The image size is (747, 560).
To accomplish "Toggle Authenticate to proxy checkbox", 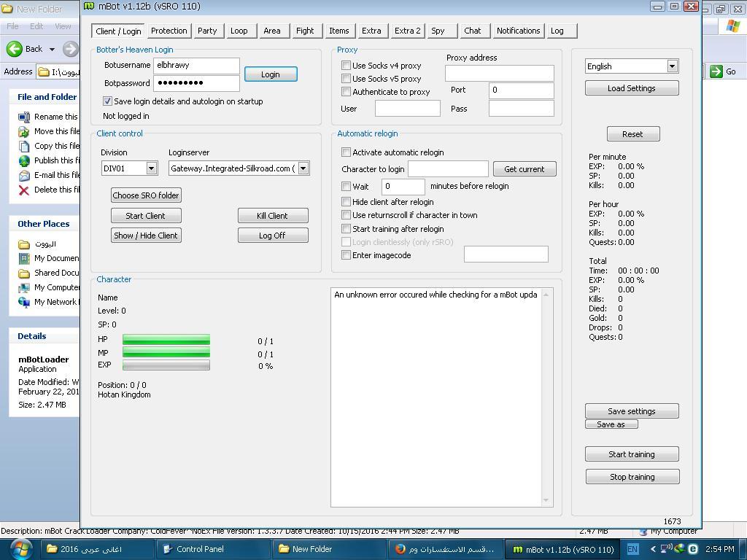I will point(347,91).
